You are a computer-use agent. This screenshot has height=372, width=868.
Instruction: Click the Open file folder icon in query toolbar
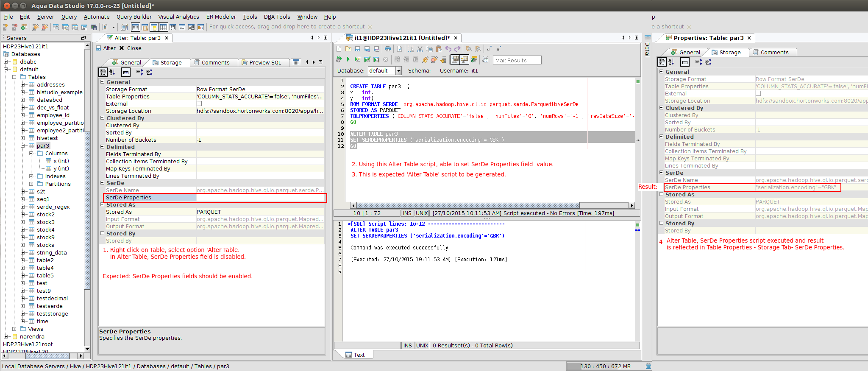[348, 49]
